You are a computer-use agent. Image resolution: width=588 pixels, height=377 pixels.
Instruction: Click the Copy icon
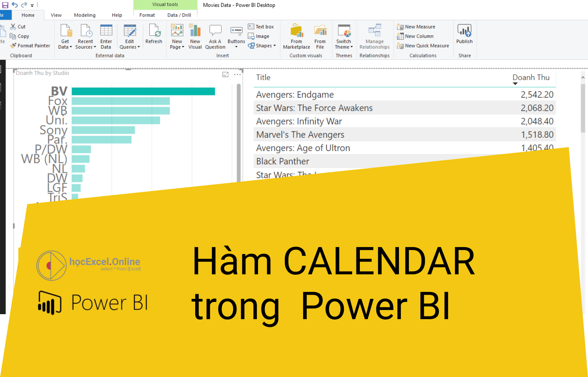(x=13, y=36)
